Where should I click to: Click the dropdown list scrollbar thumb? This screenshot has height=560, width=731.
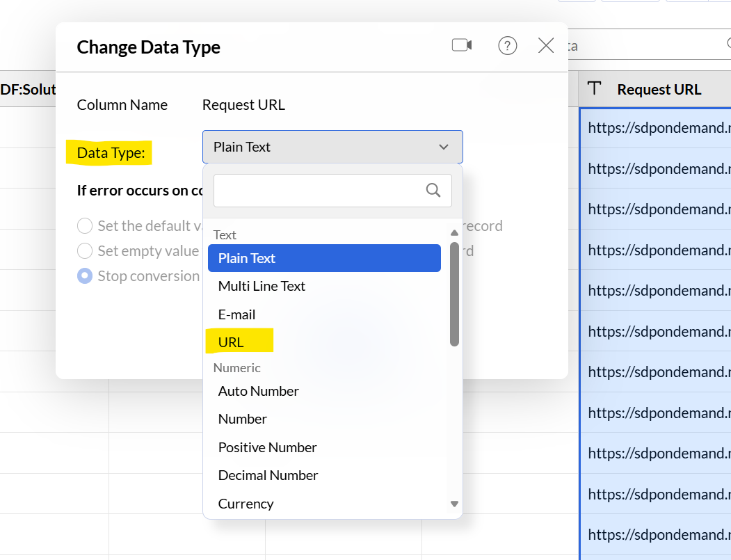click(x=454, y=292)
